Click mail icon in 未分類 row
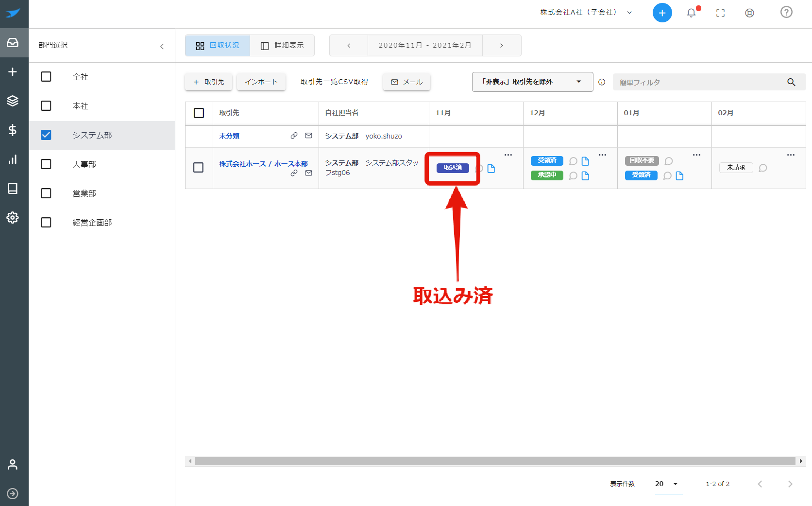 pyautogui.click(x=308, y=136)
